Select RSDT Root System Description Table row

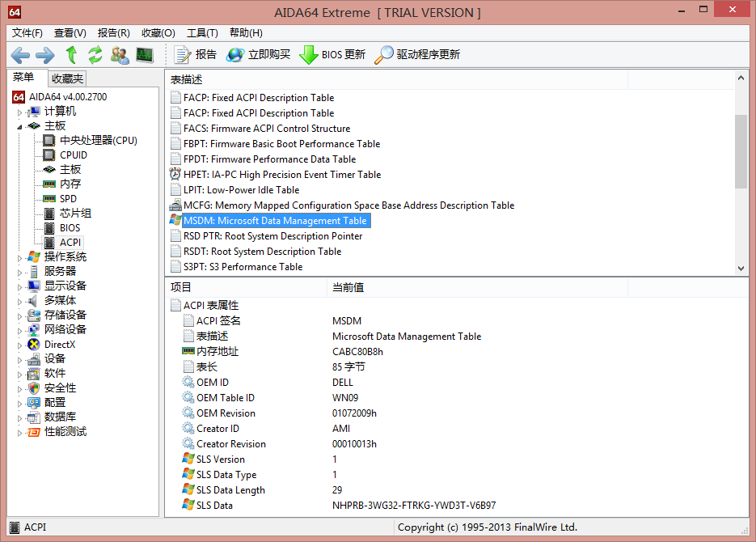pyautogui.click(x=262, y=252)
